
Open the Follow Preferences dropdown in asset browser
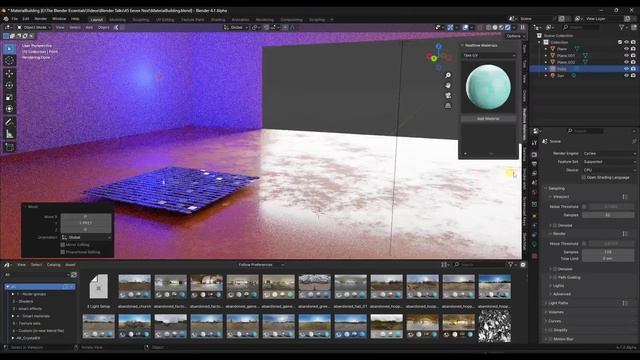pyautogui.click(x=261, y=265)
